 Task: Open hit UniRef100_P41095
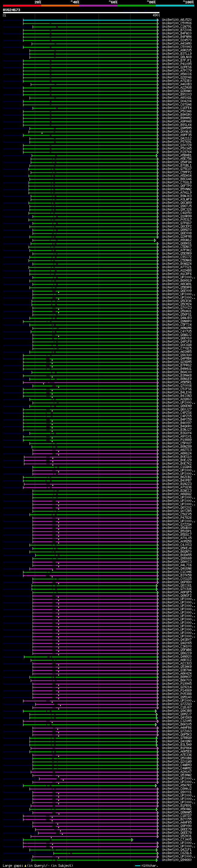click(177, 64)
